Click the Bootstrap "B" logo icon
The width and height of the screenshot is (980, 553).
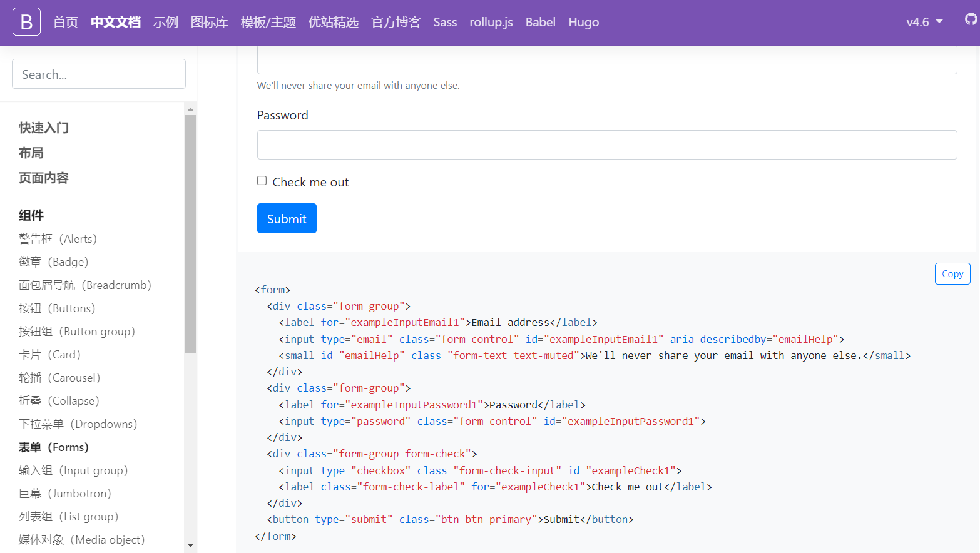pos(26,22)
